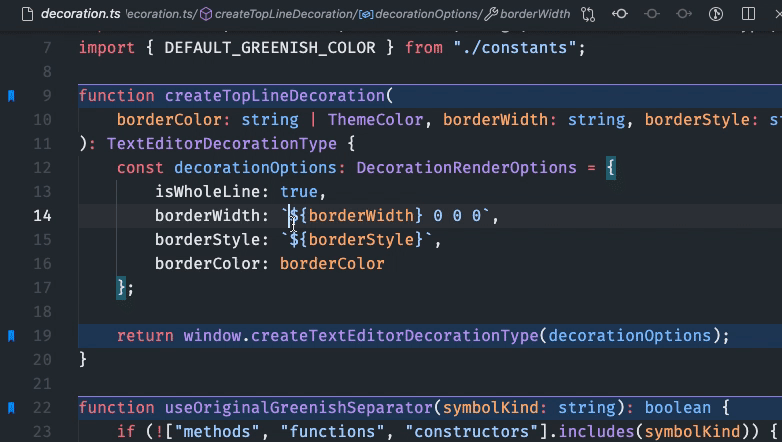782x442 pixels.
Task: Click the function cube icon in breadcrumb
Action: click(x=206, y=14)
